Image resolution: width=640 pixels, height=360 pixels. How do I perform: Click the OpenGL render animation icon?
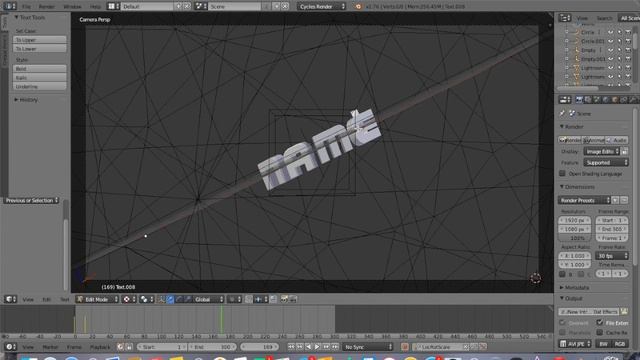(293, 299)
